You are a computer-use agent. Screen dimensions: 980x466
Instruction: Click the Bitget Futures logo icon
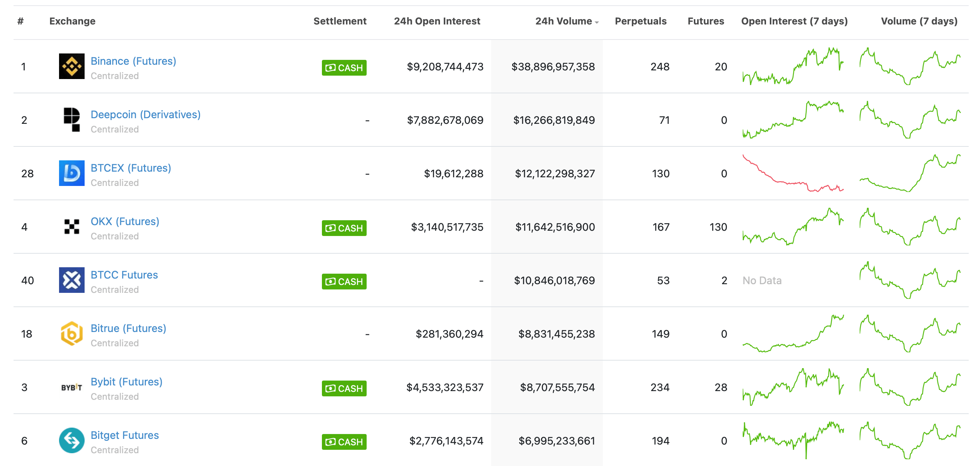coord(71,440)
